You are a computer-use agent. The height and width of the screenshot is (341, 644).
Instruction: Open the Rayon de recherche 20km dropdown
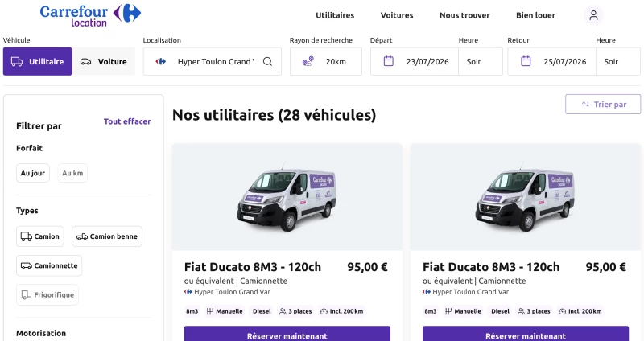pos(326,62)
